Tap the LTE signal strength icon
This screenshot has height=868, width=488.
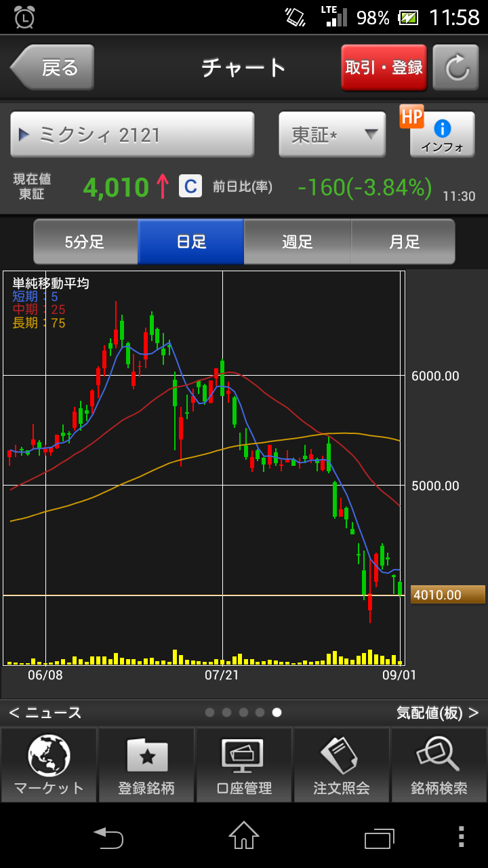(333, 16)
